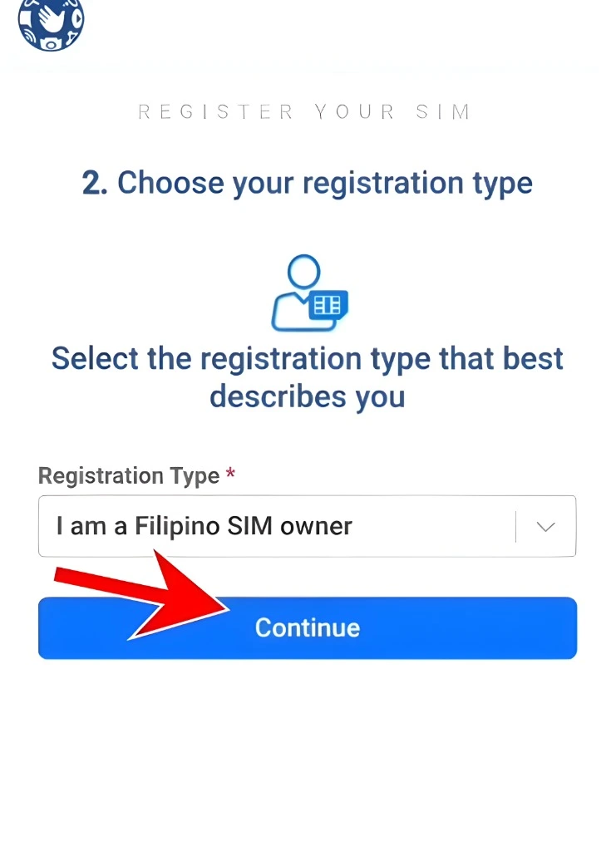Tap the blue circular logo at top left
The image size is (616, 851).
click(x=50, y=25)
